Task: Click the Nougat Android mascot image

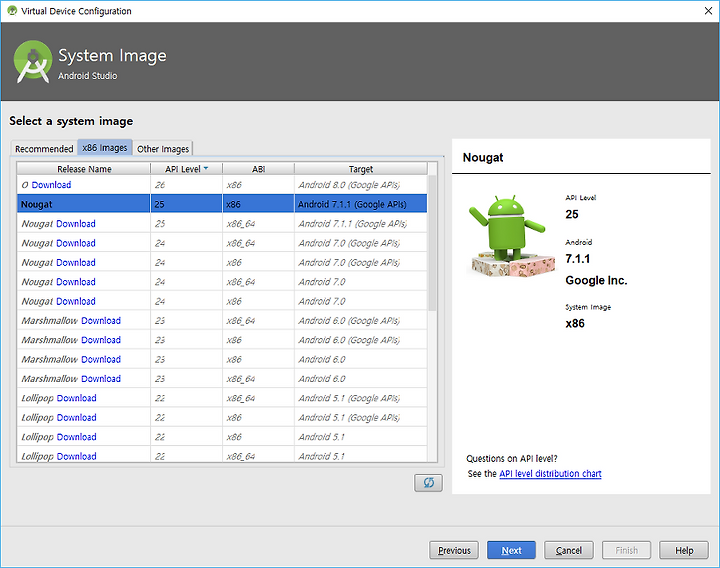Action: [x=511, y=236]
